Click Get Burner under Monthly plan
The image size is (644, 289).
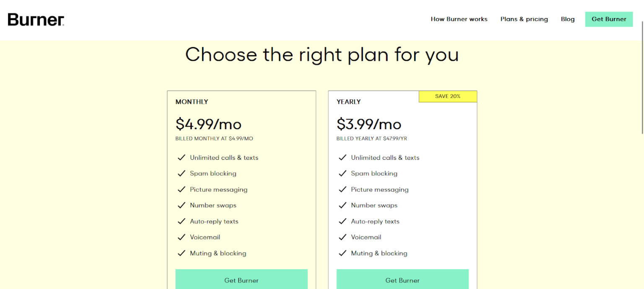(x=241, y=280)
